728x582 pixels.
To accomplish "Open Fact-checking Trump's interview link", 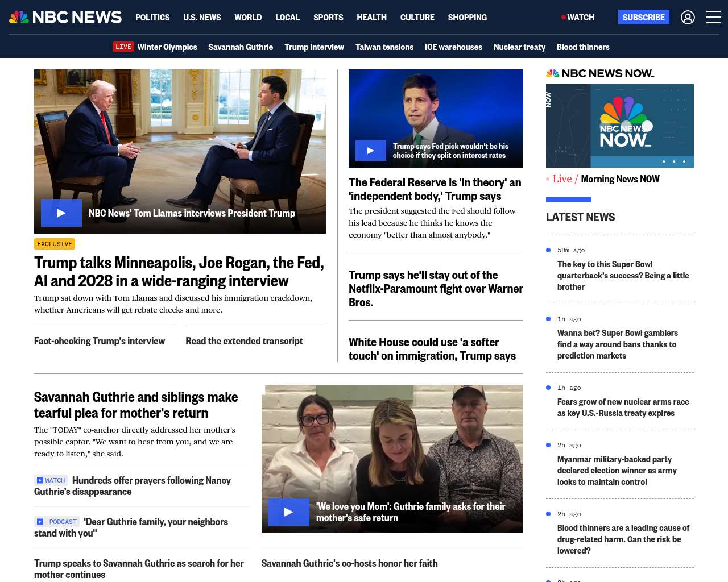I will [x=100, y=341].
